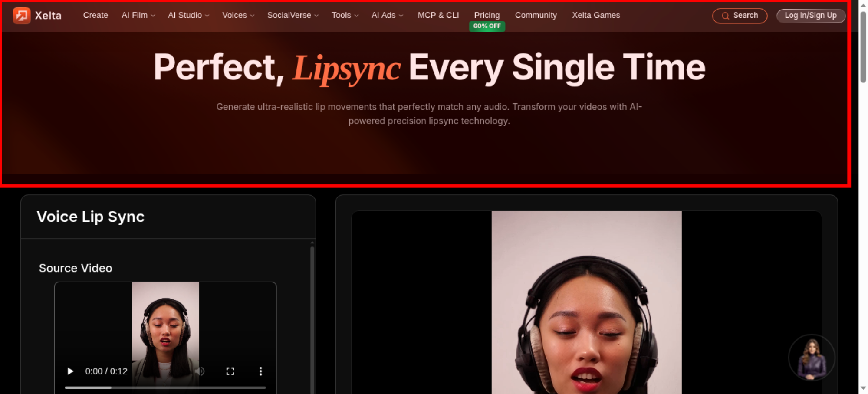Go to the Create page
This screenshot has height=394, width=868.
[95, 15]
